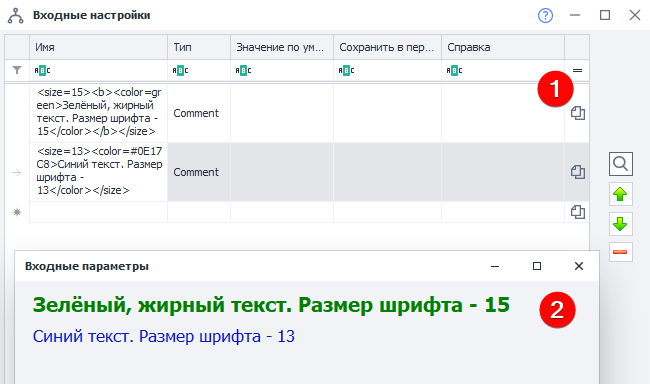Select the Comment type cell of blue row
650x384 pixels.
(199, 172)
